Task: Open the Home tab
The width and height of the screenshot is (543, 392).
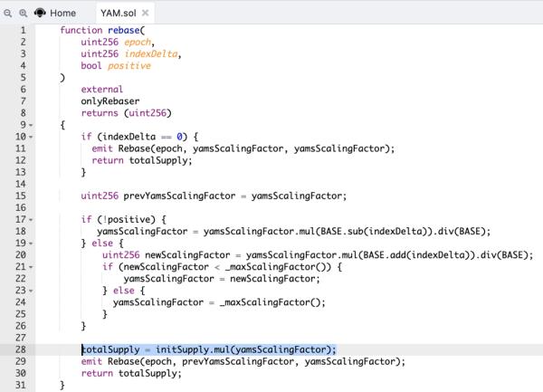Action: [x=62, y=14]
